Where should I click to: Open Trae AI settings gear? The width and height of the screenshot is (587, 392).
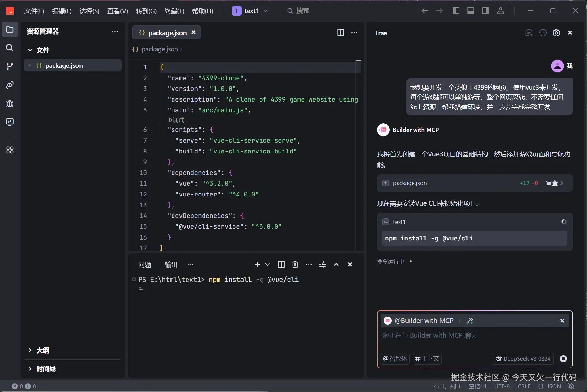[556, 33]
